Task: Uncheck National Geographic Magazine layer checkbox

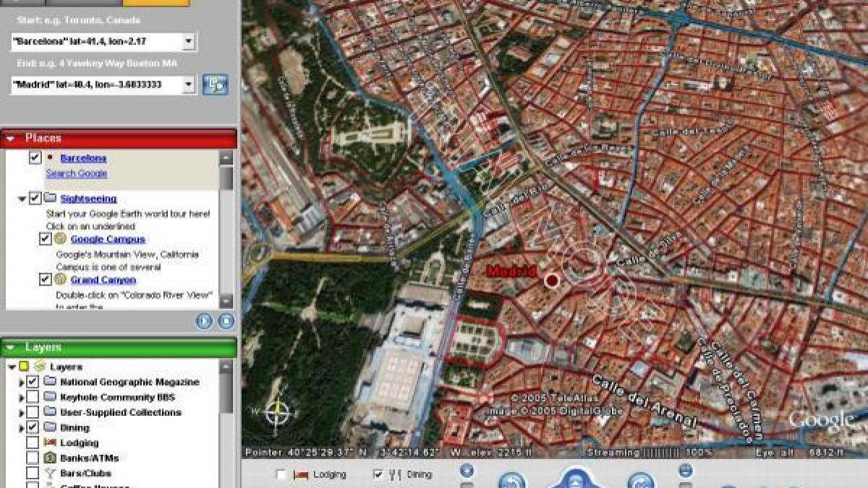Action: [33, 382]
